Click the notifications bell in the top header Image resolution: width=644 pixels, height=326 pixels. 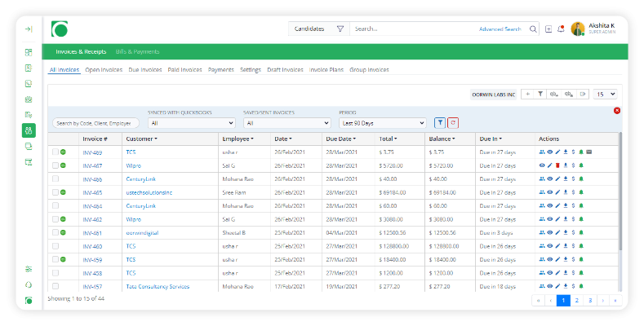pyautogui.click(x=561, y=29)
